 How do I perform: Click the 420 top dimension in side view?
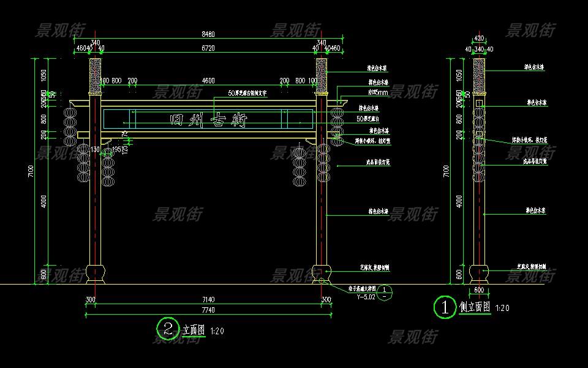[478, 37]
